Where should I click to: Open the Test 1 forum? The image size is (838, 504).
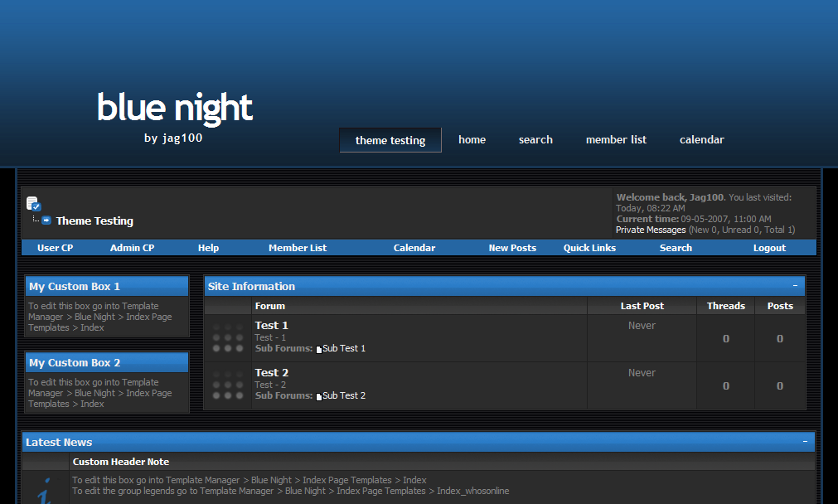coord(272,326)
